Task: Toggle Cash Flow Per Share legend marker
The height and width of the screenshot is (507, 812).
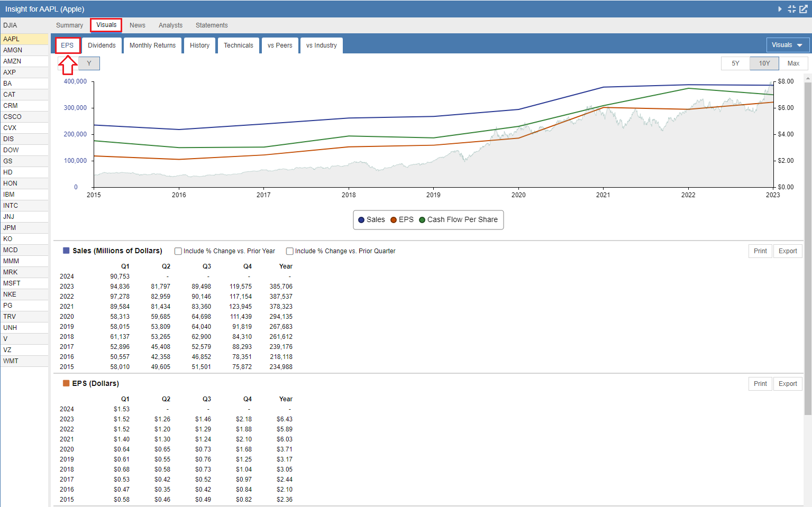Action: [x=422, y=220]
